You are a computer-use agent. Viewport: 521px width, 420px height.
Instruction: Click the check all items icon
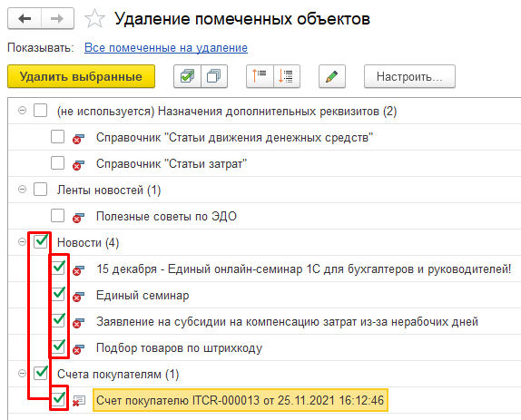187,76
